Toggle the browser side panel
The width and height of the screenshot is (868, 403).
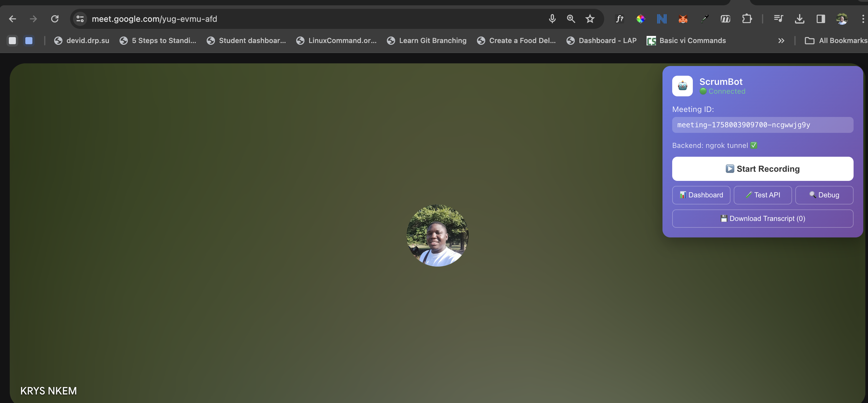821,19
